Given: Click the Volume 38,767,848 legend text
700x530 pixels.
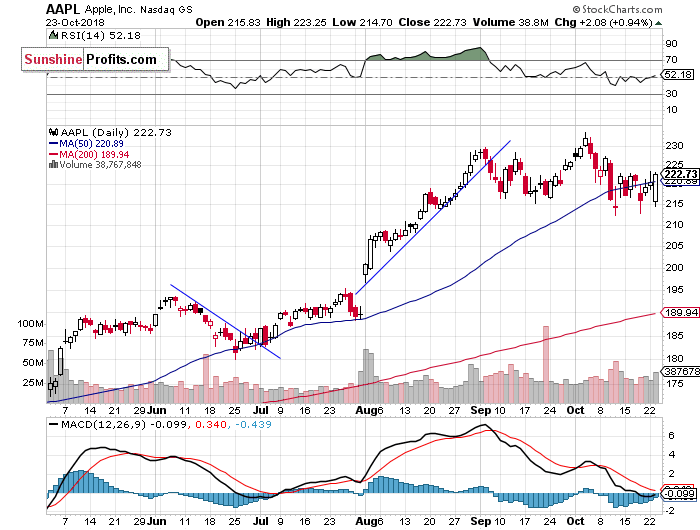Looking at the screenshot, I should (100, 164).
